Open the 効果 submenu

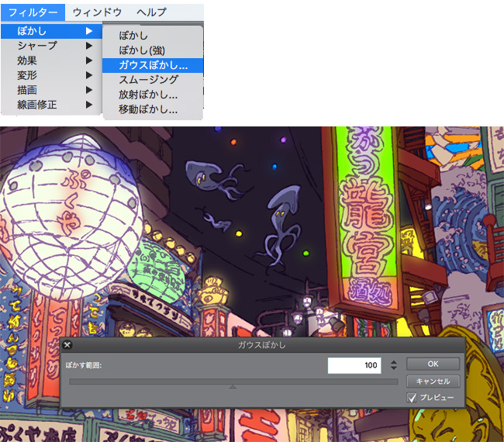[51, 60]
